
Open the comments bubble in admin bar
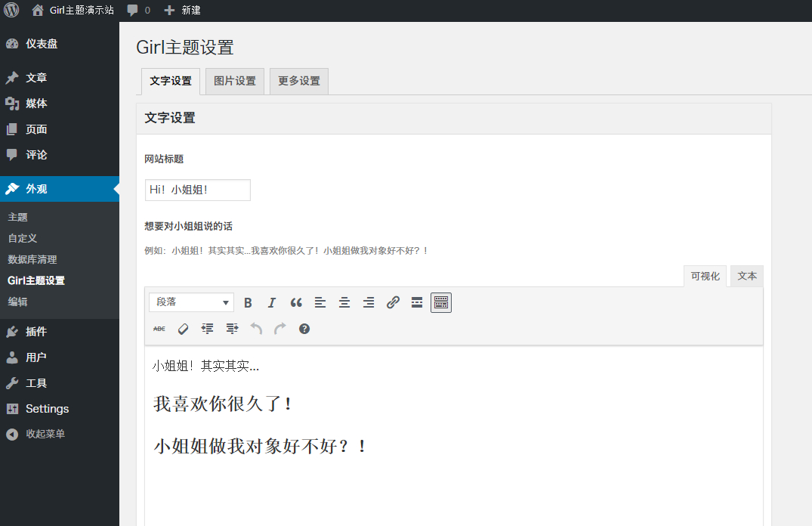(139, 10)
